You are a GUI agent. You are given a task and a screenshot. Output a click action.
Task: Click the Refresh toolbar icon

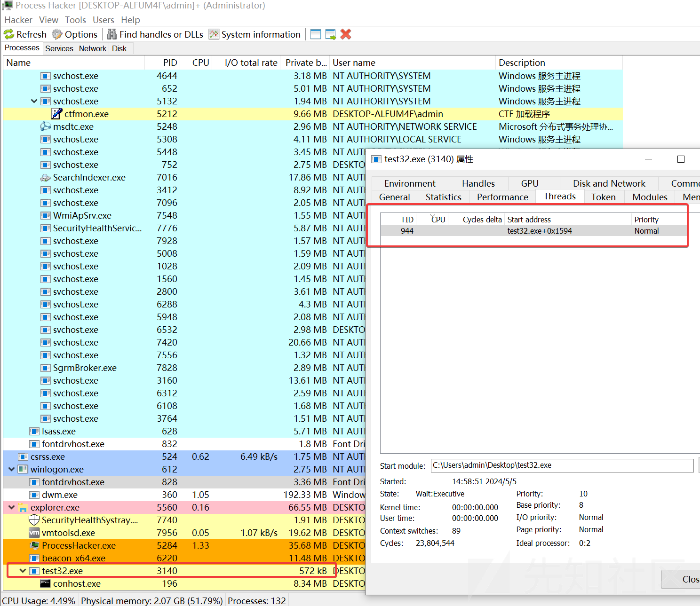point(9,34)
